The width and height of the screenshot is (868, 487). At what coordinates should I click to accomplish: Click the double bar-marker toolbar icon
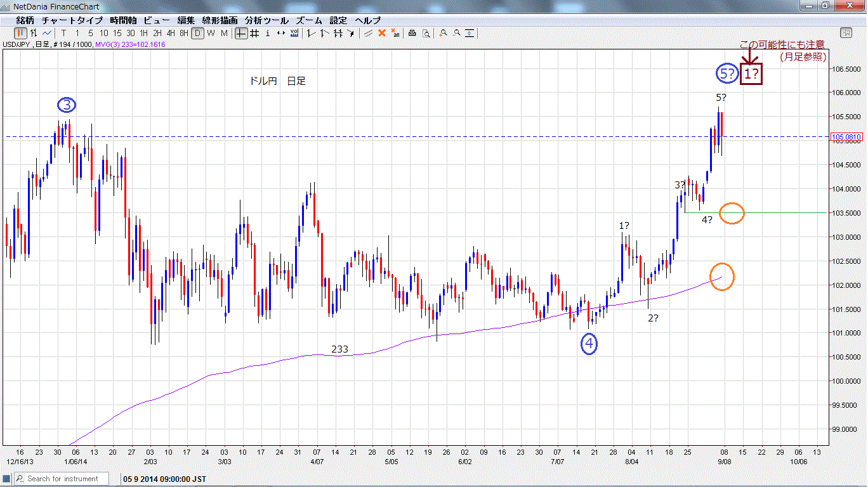pyautogui.click(x=338, y=33)
